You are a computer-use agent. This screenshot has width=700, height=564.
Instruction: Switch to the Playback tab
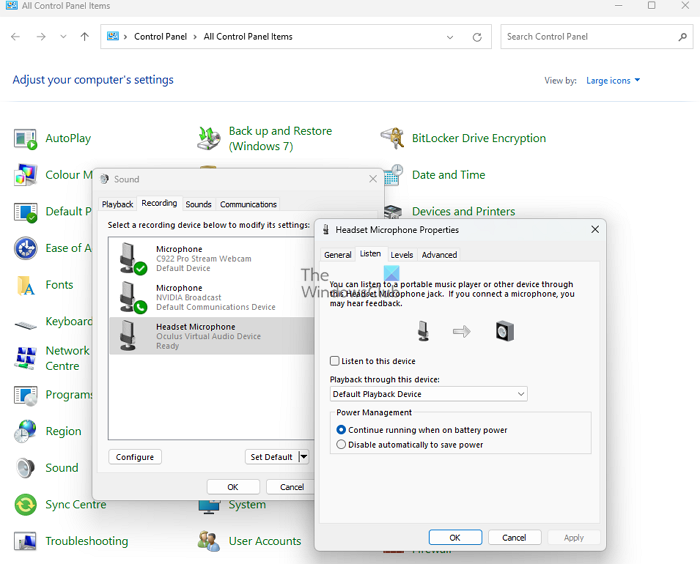(x=117, y=204)
